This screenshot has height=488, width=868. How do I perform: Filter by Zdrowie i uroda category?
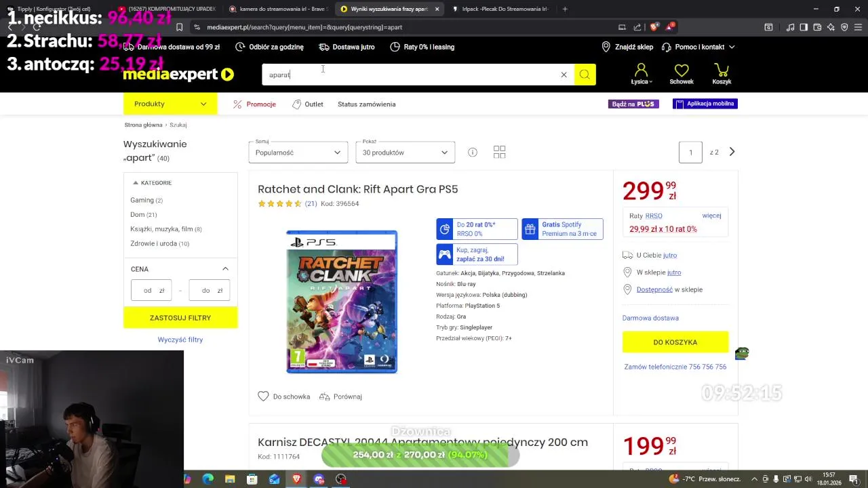(160, 243)
